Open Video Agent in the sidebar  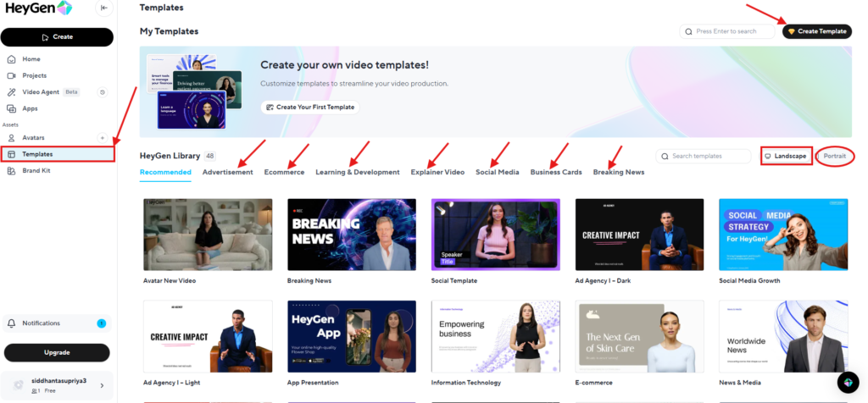41,92
